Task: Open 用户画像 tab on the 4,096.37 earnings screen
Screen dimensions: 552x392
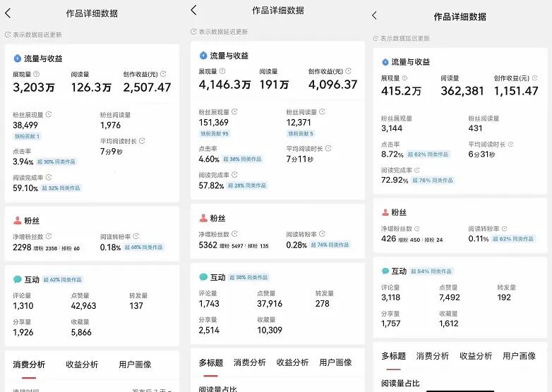Action: pos(335,362)
